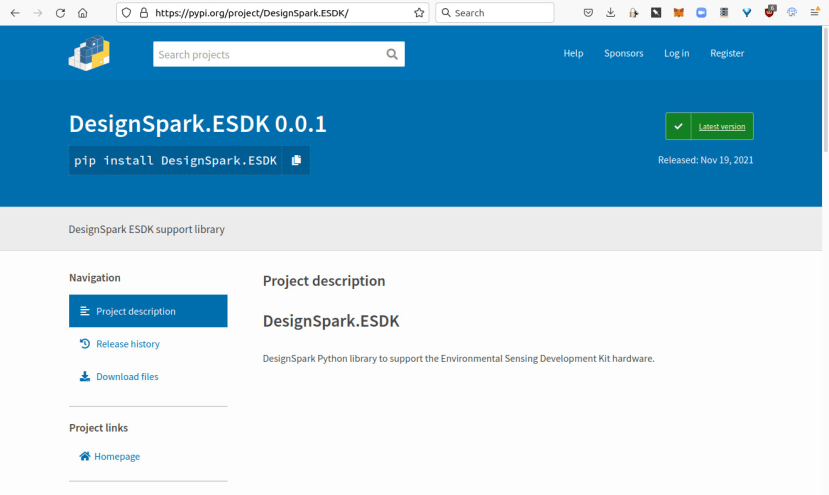
Task: Open the Firefox application menu
Action: (x=814, y=12)
